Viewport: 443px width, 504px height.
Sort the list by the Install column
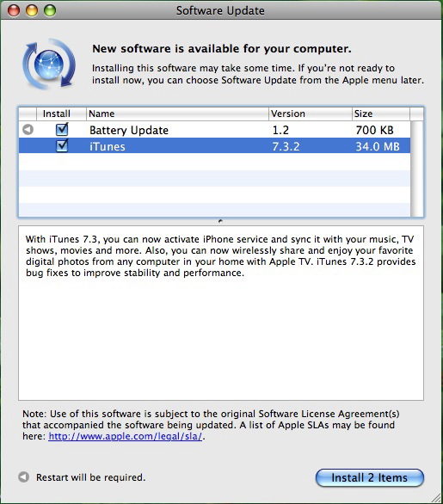pos(61,114)
